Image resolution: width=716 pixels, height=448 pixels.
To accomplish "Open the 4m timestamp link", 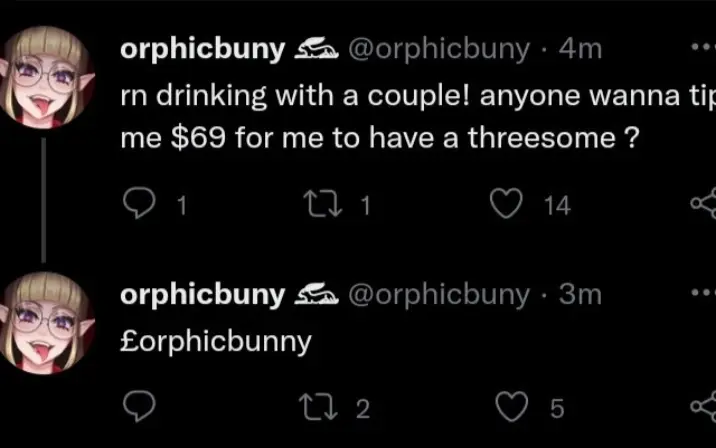I will pyautogui.click(x=581, y=49).
